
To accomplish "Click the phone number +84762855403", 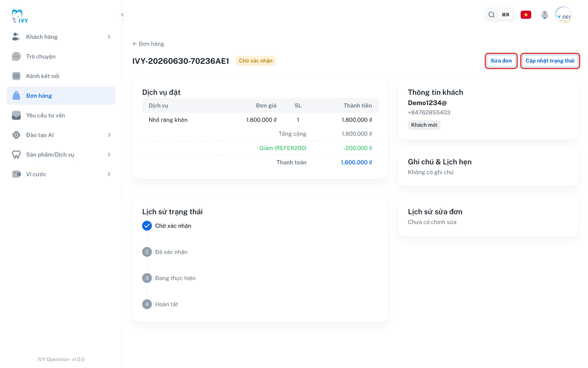I will pos(429,112).
